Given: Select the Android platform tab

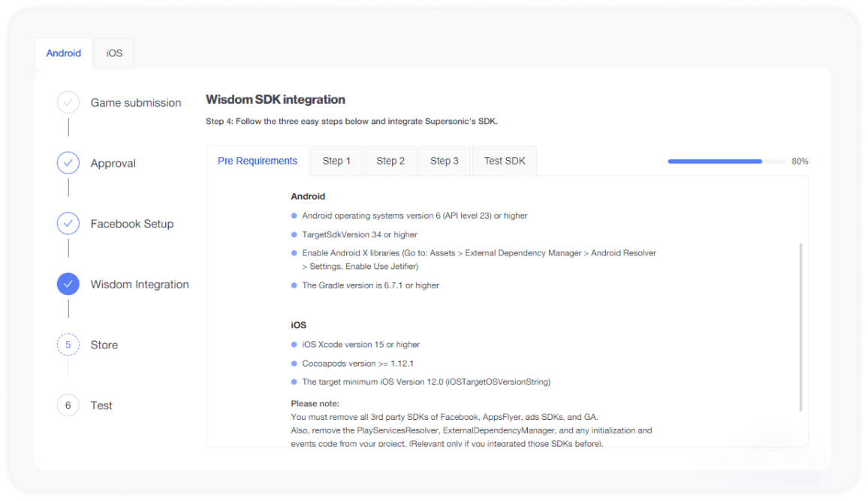Looking at the screenshot, I should point(64,53).
